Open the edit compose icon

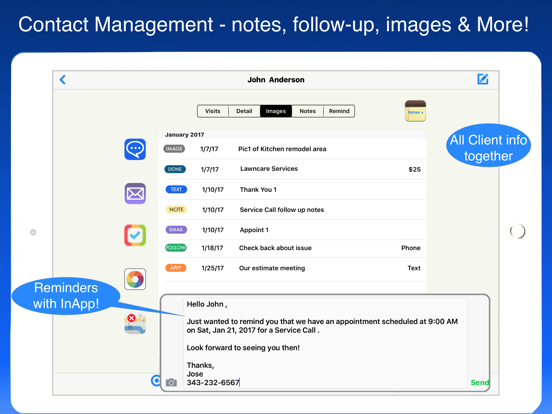click(x=483, y=79)
